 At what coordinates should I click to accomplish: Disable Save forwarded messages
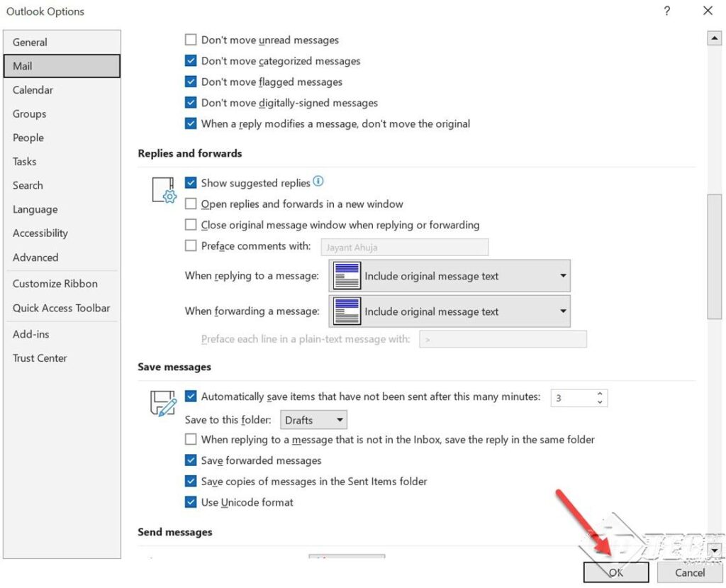click(190, 460)
